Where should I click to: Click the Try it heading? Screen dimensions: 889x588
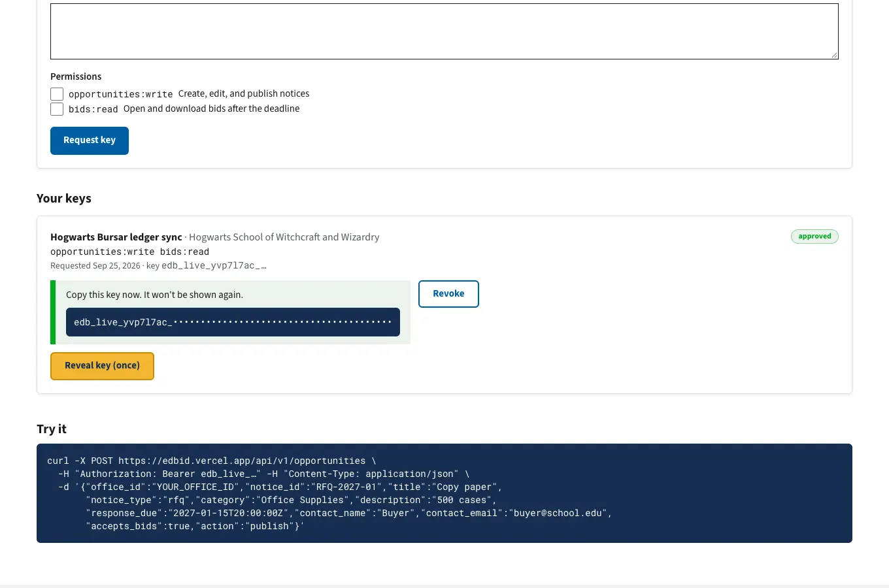click(x=52, y=429)
